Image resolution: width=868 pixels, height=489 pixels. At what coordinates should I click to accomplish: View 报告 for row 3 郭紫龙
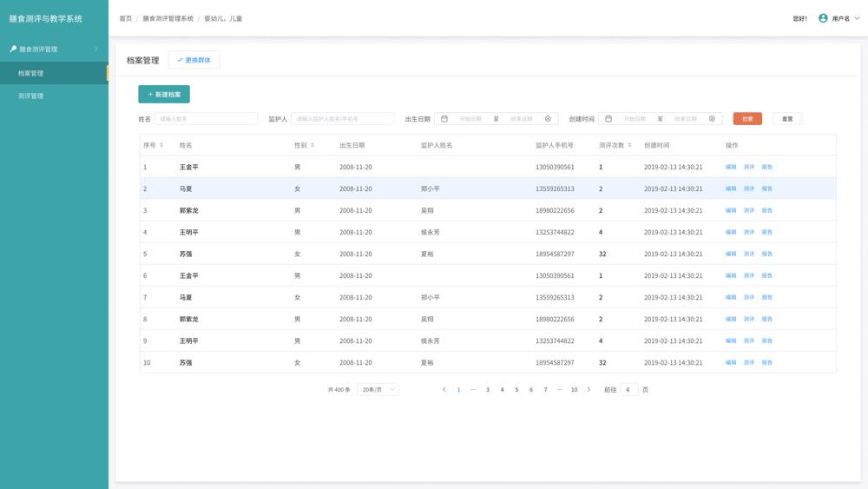pos(766,210)
